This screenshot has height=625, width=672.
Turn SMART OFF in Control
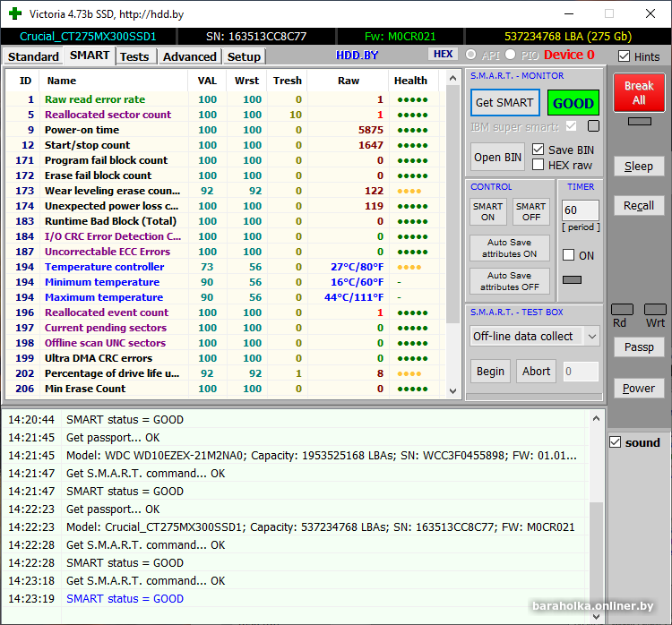531,211
